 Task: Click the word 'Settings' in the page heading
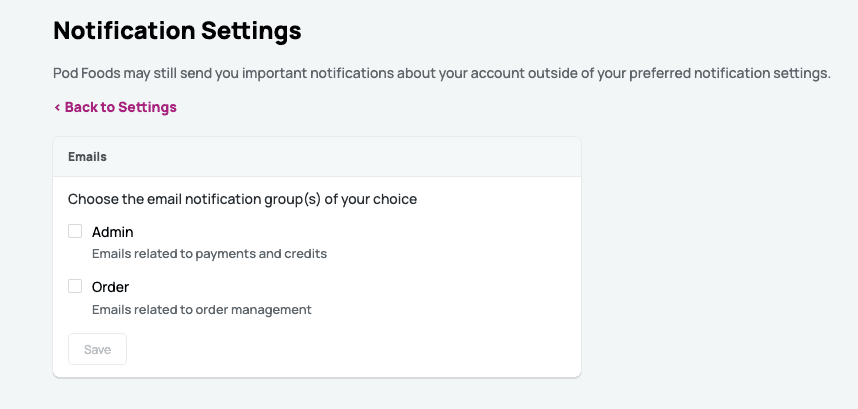pyautogui.click(x=251, y=31)
